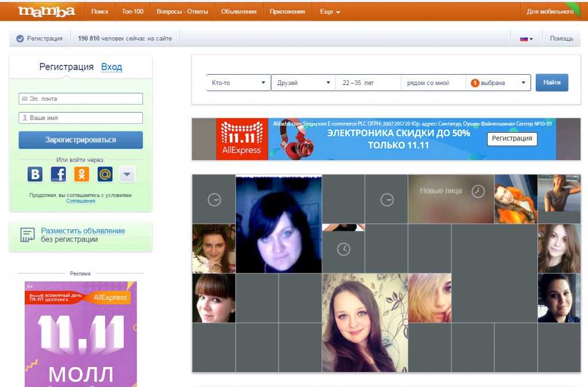The width and height of the screenshot is (588, 387).
Task: Click the clock icon on Новые лица tile
Action: [478, 191]
